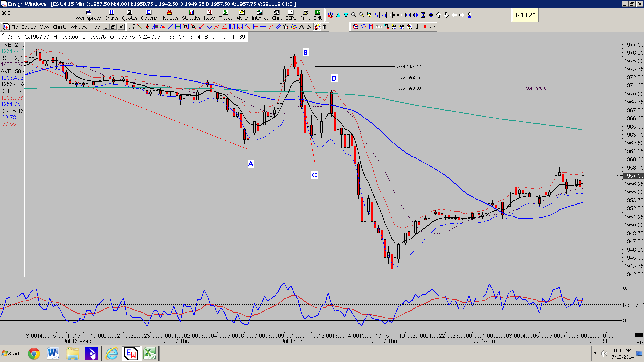Select the 'D' label on the chart
The image size is (644, 362).
[x=334, y=78]
